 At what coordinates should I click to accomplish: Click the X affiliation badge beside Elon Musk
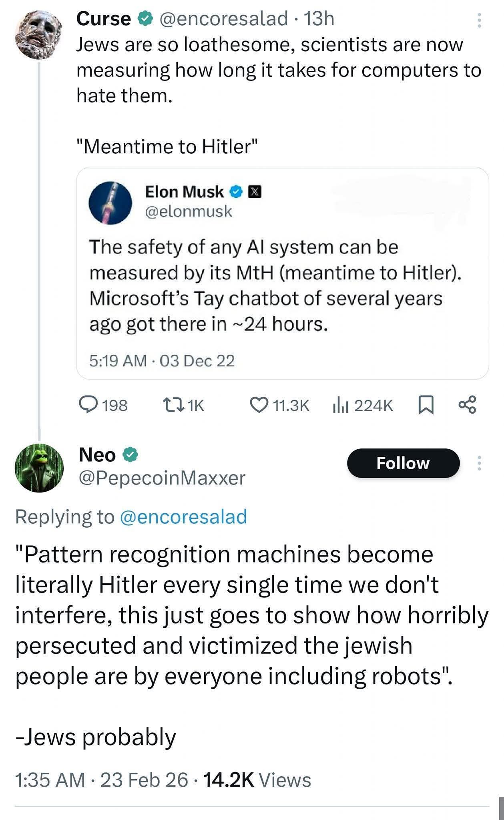click(255, 192)
